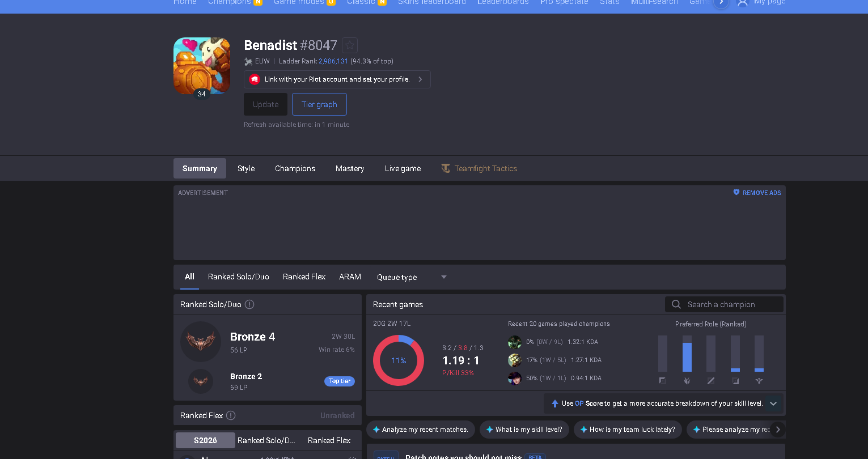Select the Ranked Solo/D... tab next to S2026

click(266, 440)
